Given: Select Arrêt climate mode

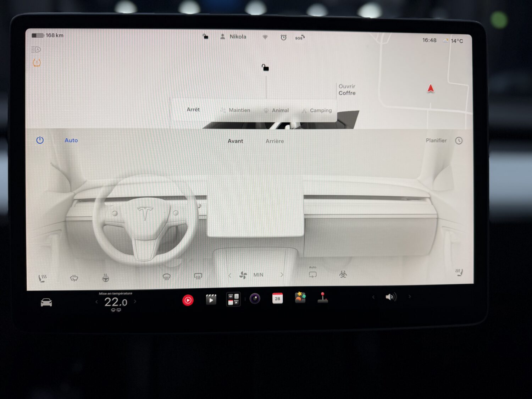Looking at the screenshot, I should 193,110.
